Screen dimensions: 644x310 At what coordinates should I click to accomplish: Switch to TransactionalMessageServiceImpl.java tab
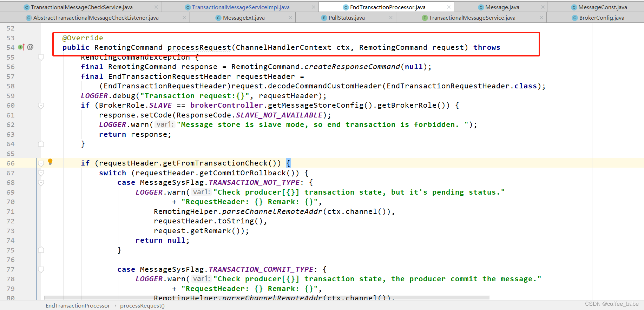[241, 7]
